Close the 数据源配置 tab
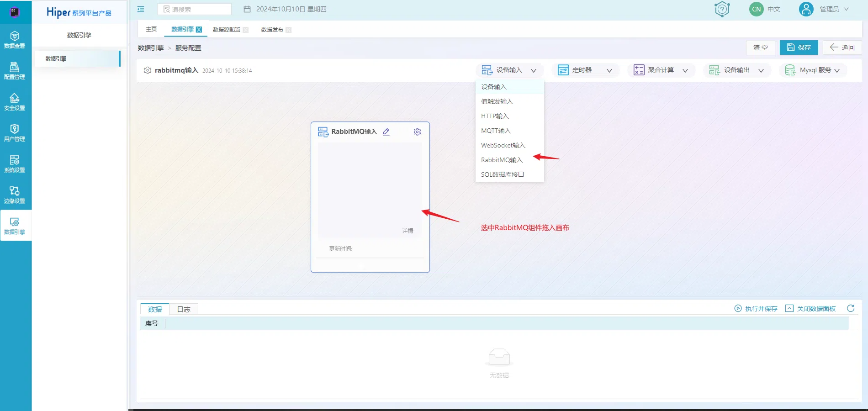 246,30
